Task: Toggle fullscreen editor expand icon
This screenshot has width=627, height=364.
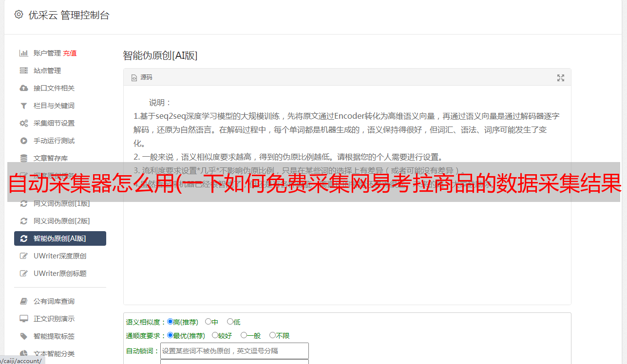Action: click(x=561, y=77)
